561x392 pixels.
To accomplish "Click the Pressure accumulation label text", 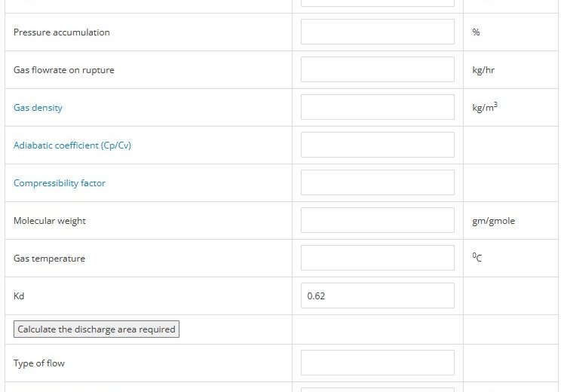I will pos(62,32).
